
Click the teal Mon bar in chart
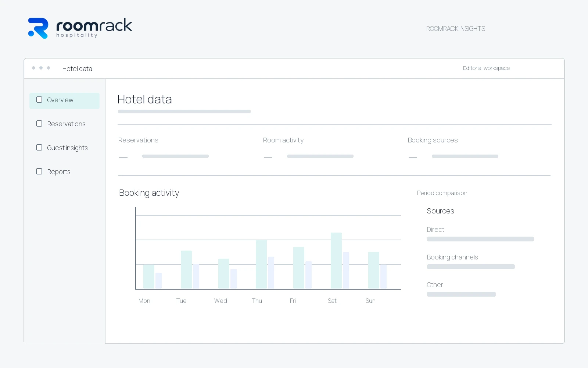(149, 277)
